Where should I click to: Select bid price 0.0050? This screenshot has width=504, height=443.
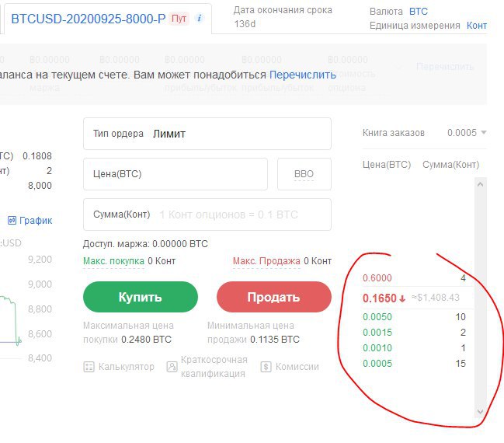377,317
